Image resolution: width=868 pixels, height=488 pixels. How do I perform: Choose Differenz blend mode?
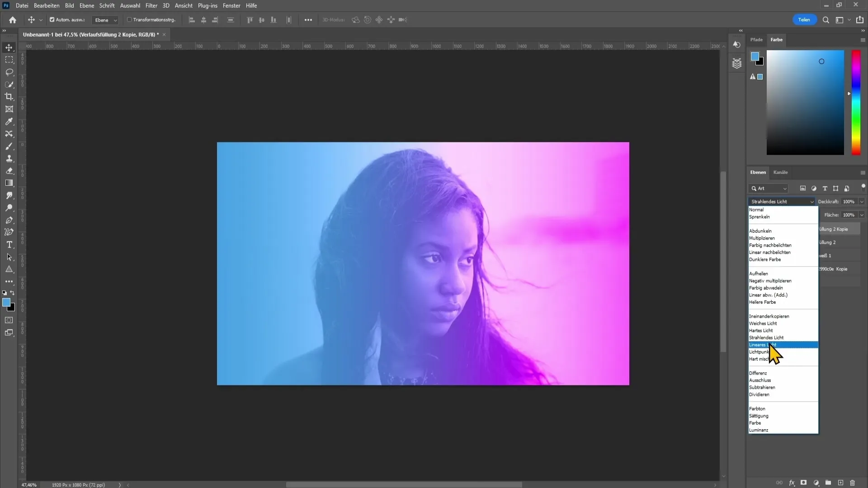coord(783,373)
